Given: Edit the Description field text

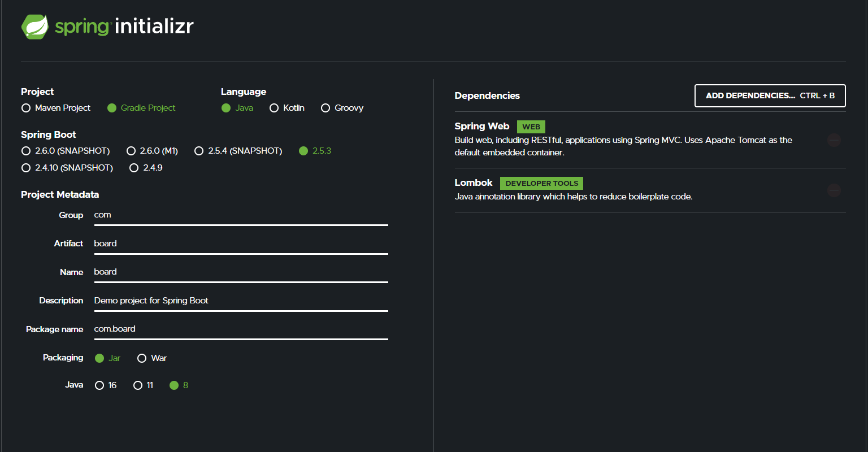Looking at the screenshot, I should pyautogui.click(x=241, y=301).
